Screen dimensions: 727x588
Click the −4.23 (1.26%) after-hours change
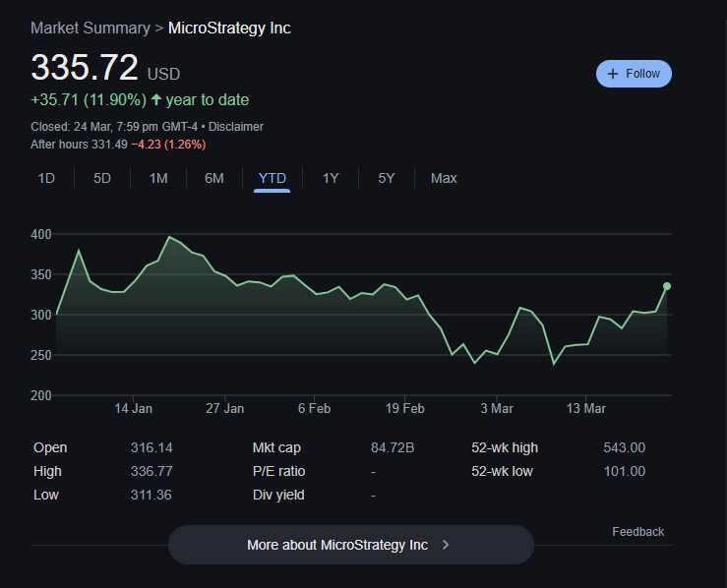pyautogui.click(x=168, y=145)
